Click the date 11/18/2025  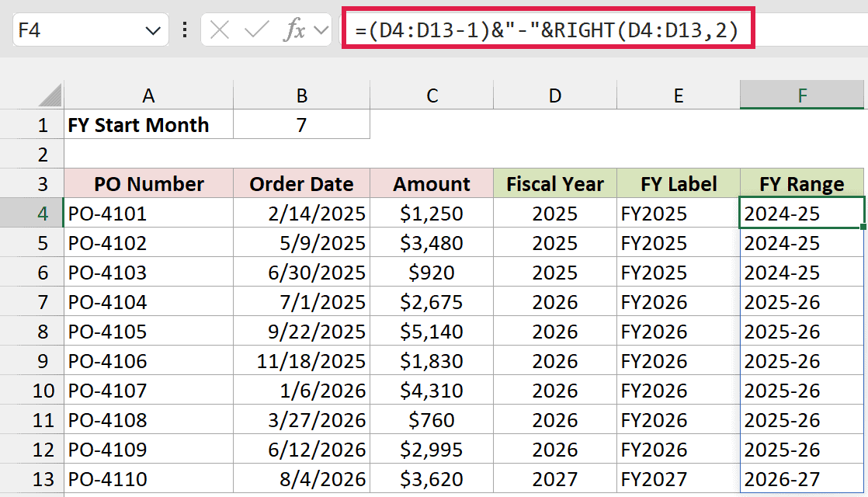tap(302, 361)
